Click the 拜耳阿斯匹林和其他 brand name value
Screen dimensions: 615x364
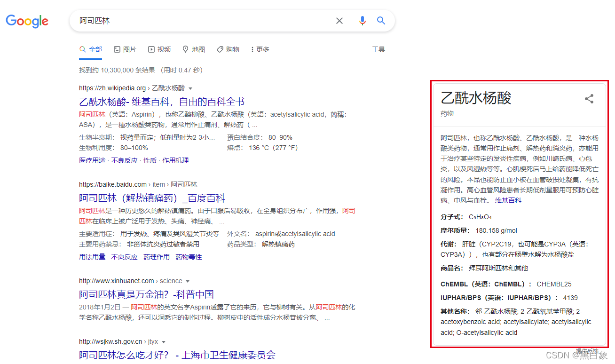coord(498,268)
